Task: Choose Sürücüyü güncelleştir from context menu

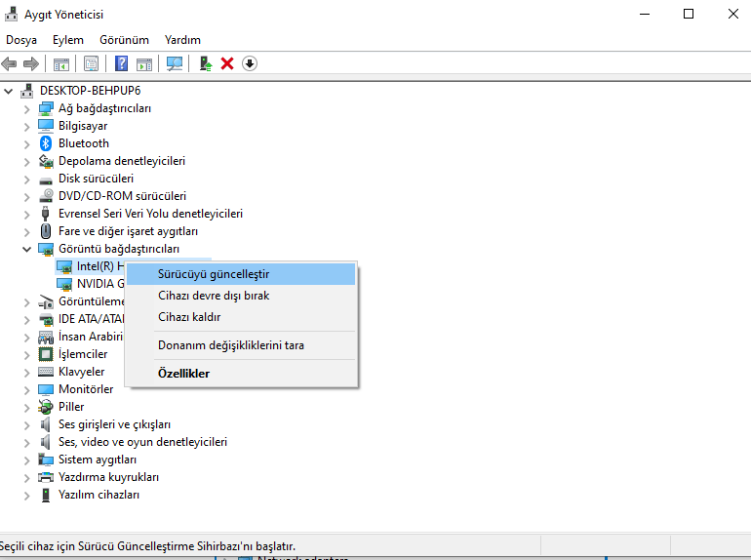Action: coord(214,274)
